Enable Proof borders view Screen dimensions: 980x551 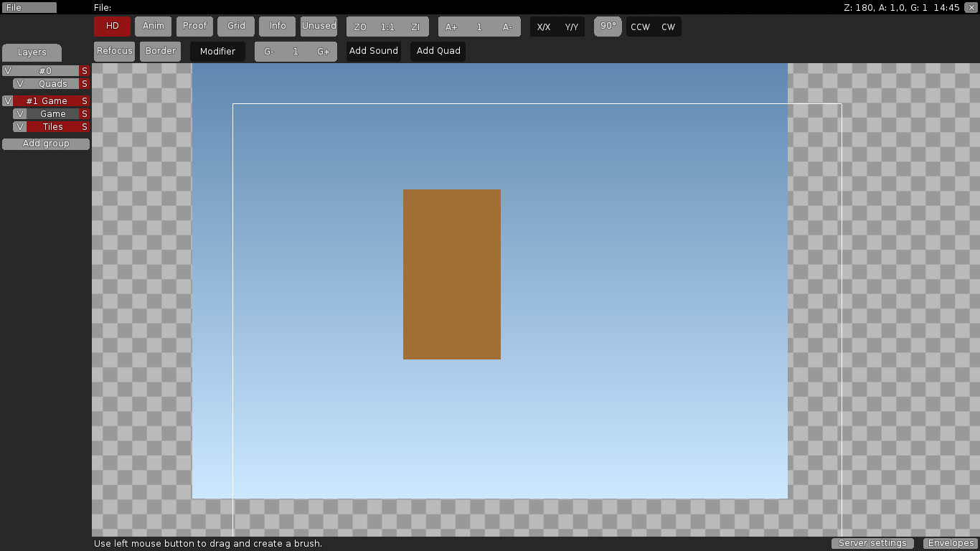194,26
